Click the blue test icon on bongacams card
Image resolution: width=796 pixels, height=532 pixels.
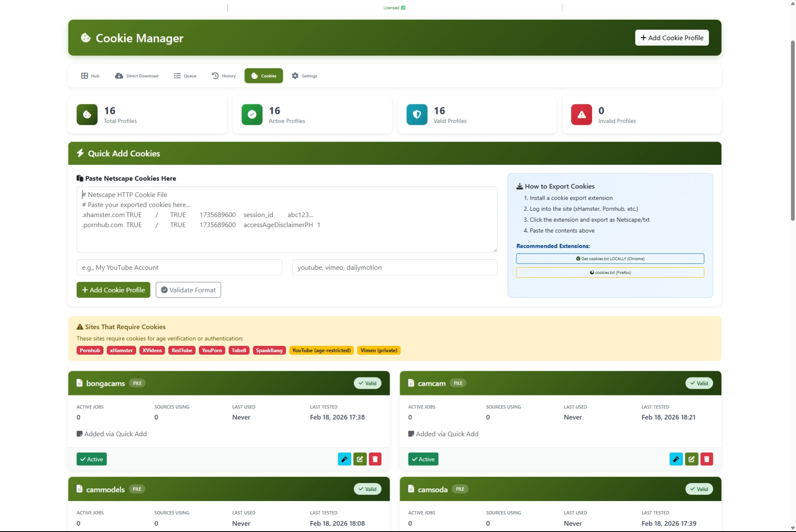pos(344,459)
